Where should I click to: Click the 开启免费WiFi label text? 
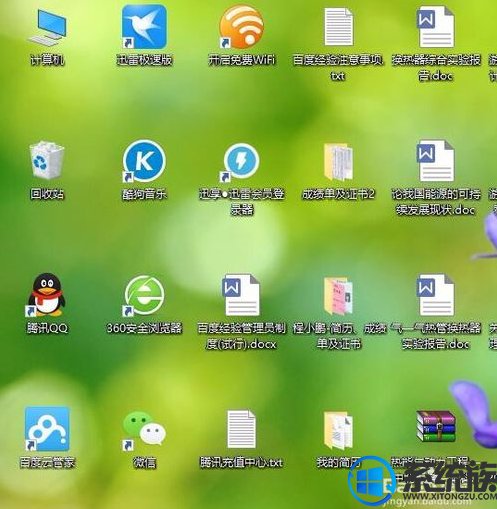point(242,60)
